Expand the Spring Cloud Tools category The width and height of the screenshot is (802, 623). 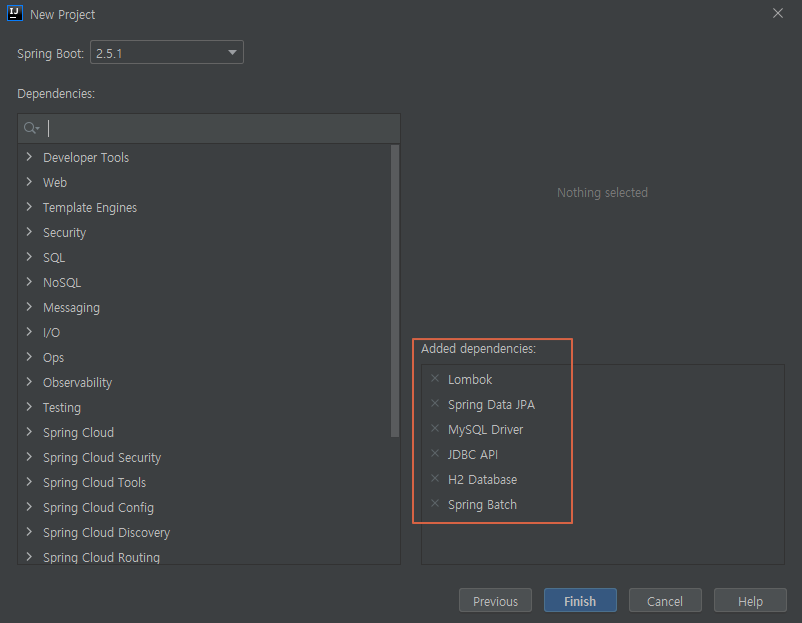[x=29, y=482]
